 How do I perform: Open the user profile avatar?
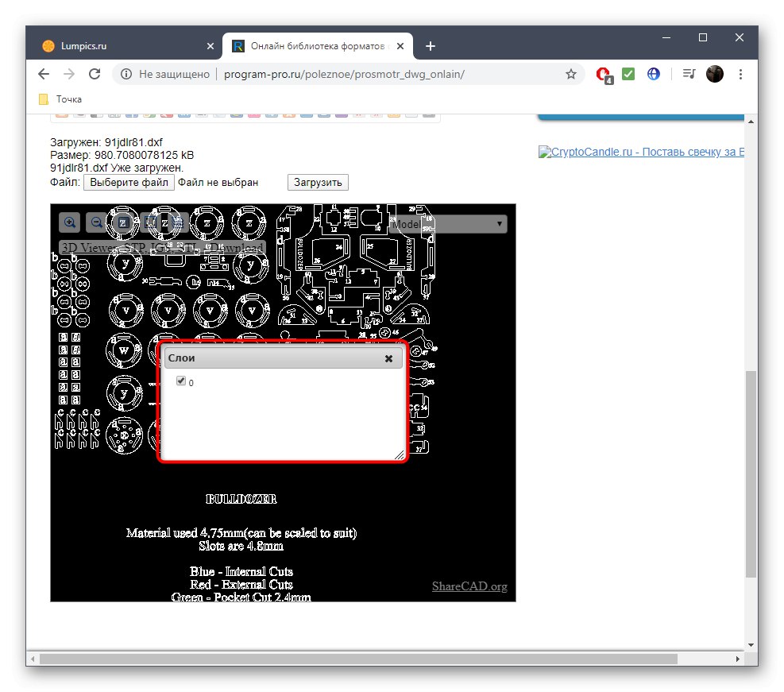(715, 74)
